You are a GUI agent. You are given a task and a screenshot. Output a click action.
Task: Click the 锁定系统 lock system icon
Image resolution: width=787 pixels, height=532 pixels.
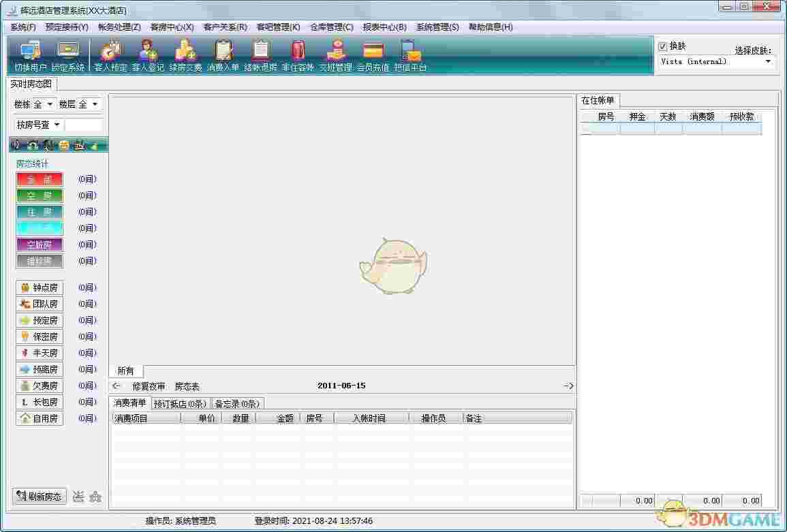(x=68, y=55)
